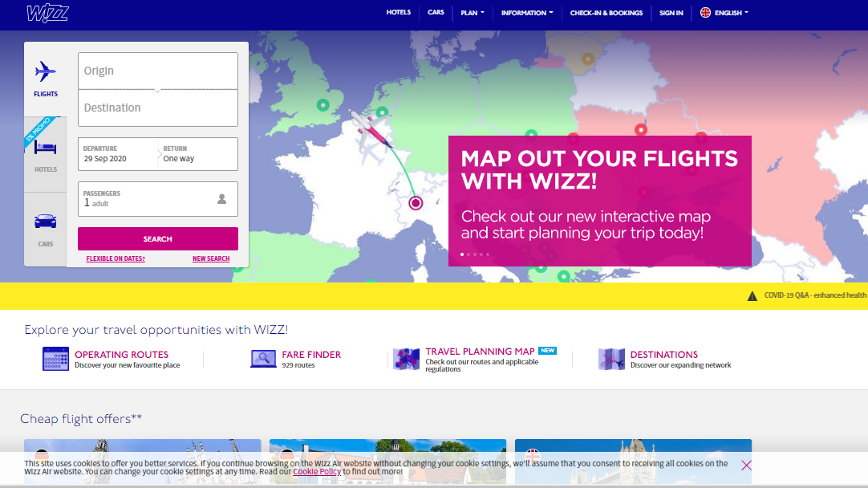This screenshot has width=868, height=488.
Task: Click the New Search link
Action: point(211,258)
